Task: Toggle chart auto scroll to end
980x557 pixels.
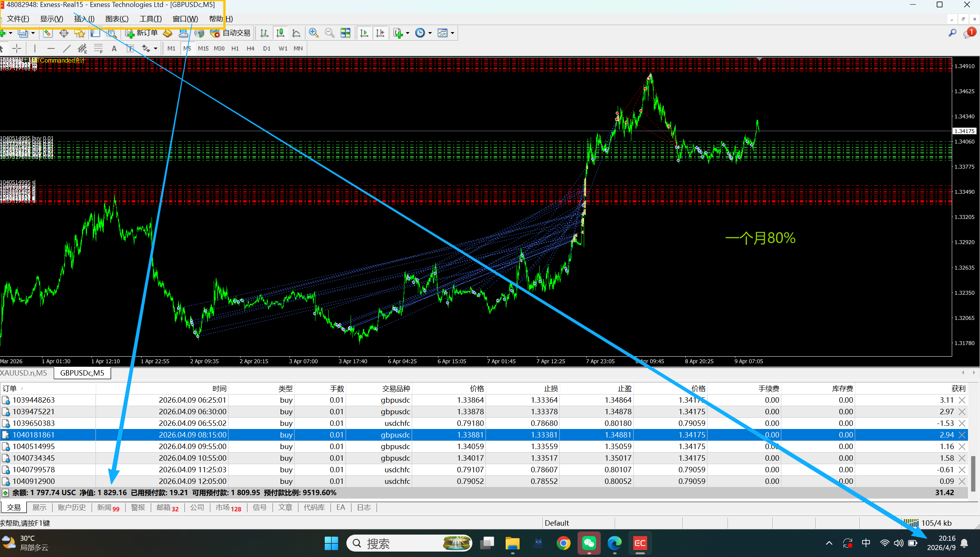Action: point(364,33)
